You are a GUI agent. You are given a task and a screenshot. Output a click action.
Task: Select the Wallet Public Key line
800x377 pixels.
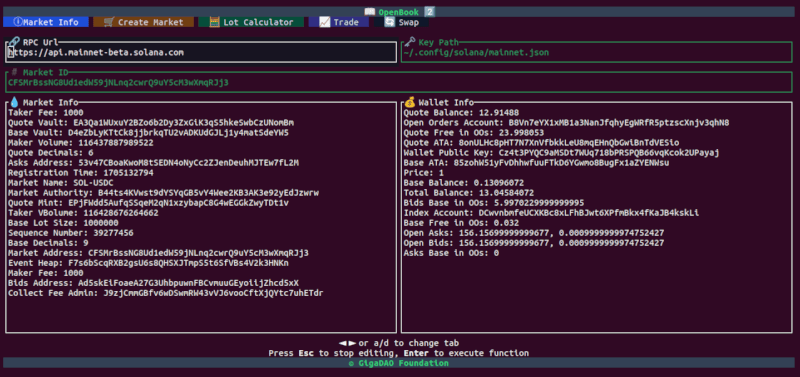tap(562, 153)
